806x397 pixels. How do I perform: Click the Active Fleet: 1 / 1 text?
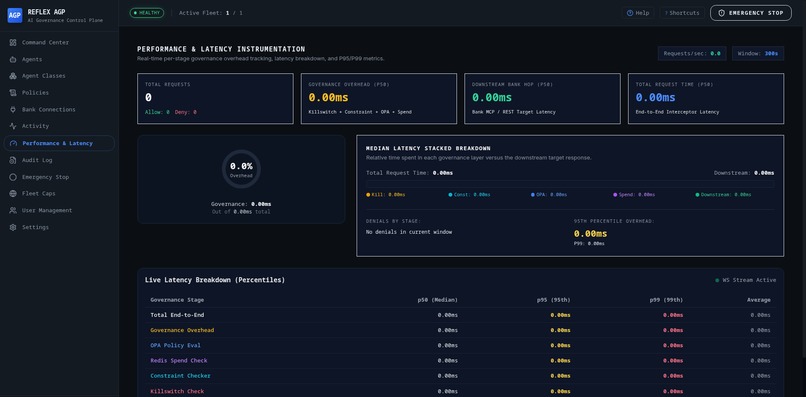[x=210, y=13]
